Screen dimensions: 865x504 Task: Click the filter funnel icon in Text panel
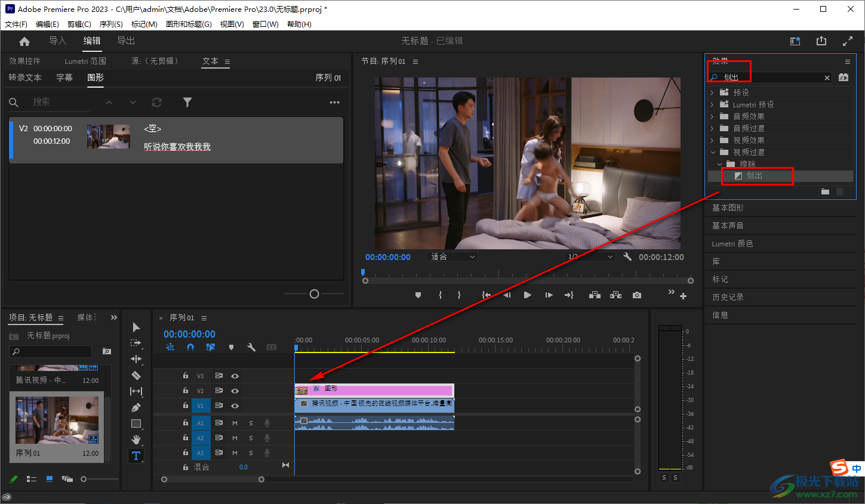187,103
